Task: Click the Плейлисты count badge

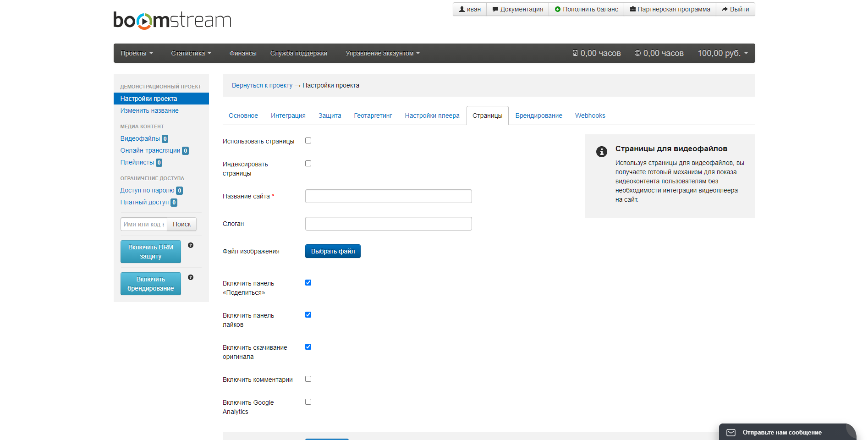Action: tap(159, 163)
